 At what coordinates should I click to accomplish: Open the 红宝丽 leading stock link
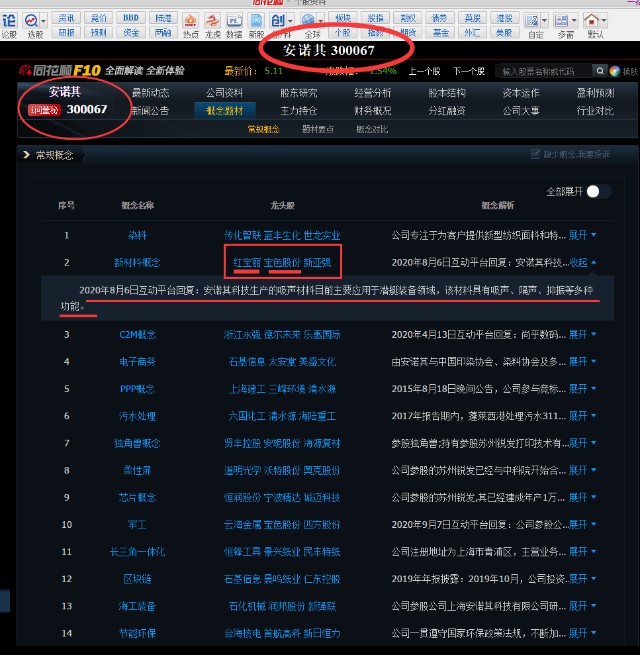pos(247,262)
